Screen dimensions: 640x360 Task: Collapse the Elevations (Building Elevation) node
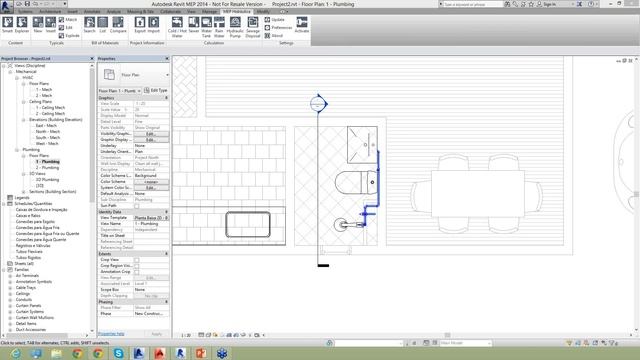click(x=24, y=120)
